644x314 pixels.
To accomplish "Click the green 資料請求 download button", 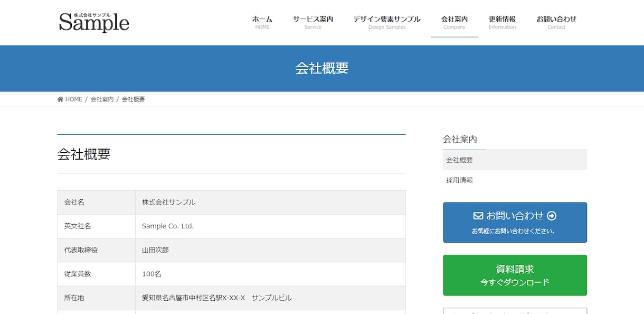I will click(515, 275).
